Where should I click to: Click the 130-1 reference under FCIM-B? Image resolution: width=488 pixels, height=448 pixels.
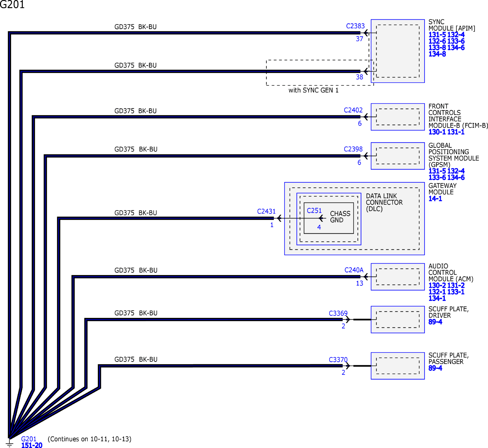(437, 132)
